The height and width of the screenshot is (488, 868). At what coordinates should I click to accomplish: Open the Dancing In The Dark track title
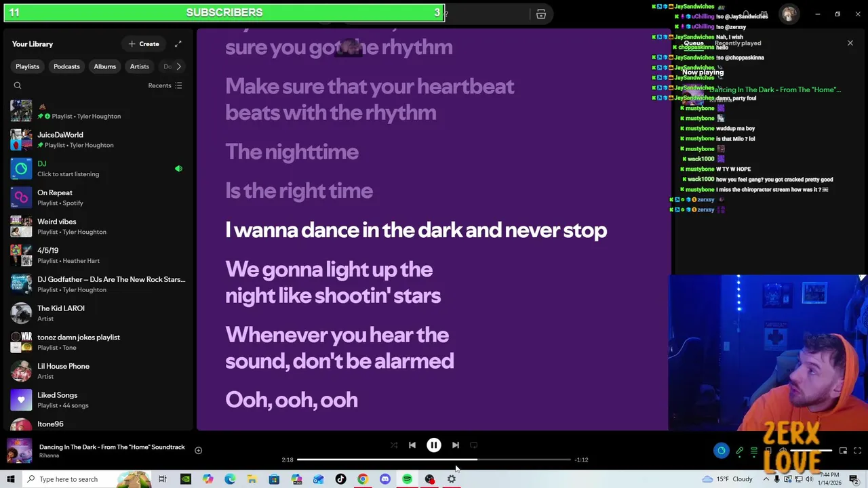point(112,447)
